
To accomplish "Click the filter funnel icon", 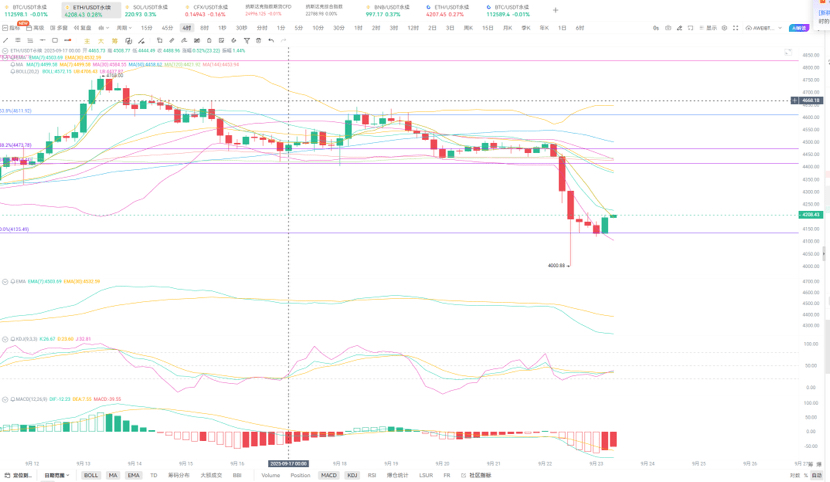I will 246,41.
